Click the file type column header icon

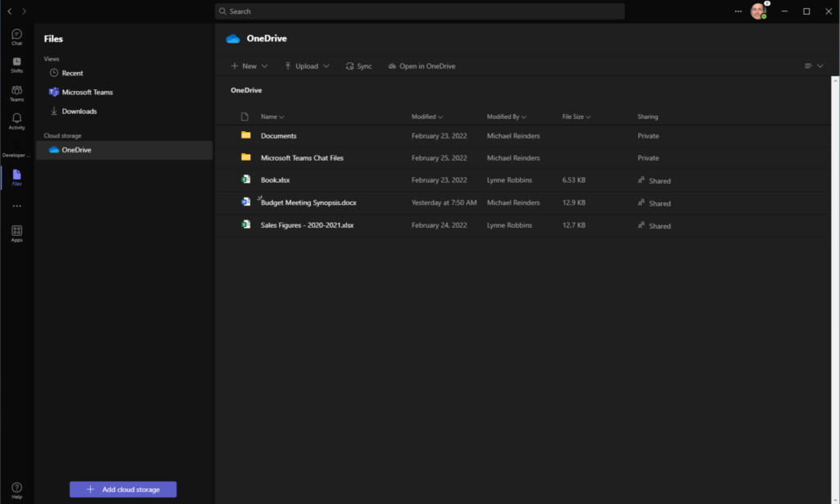pos(244,116)
